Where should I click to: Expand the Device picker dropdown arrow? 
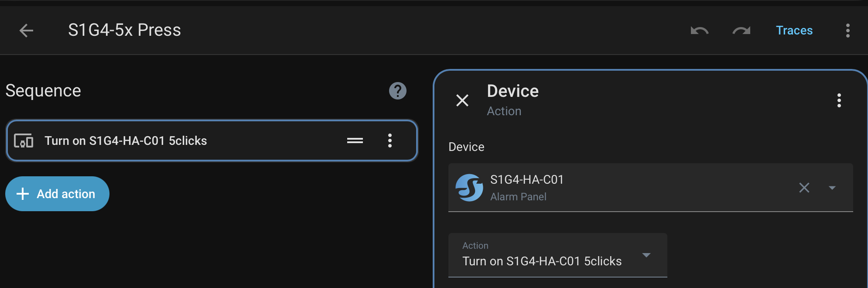832,188
